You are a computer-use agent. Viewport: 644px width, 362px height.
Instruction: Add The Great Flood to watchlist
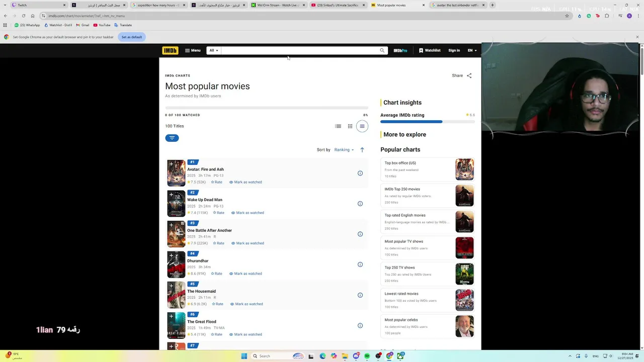(171, 317)
